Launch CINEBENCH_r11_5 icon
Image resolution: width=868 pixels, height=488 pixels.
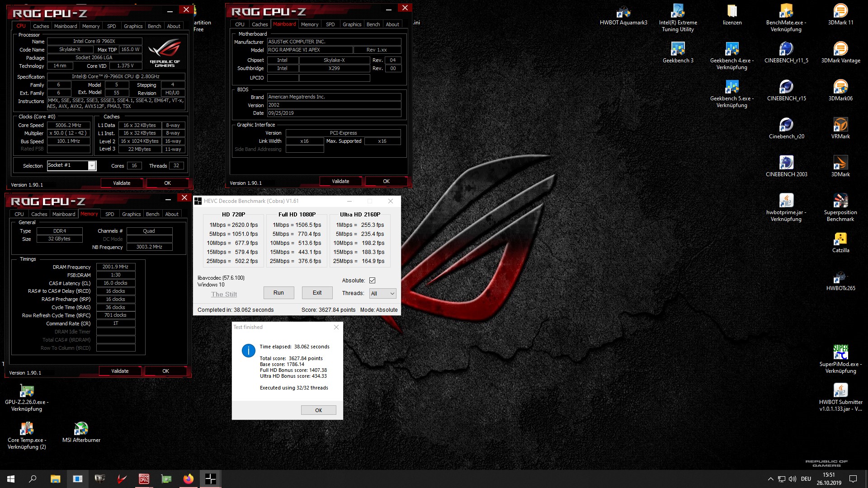(x=786, y=53)
